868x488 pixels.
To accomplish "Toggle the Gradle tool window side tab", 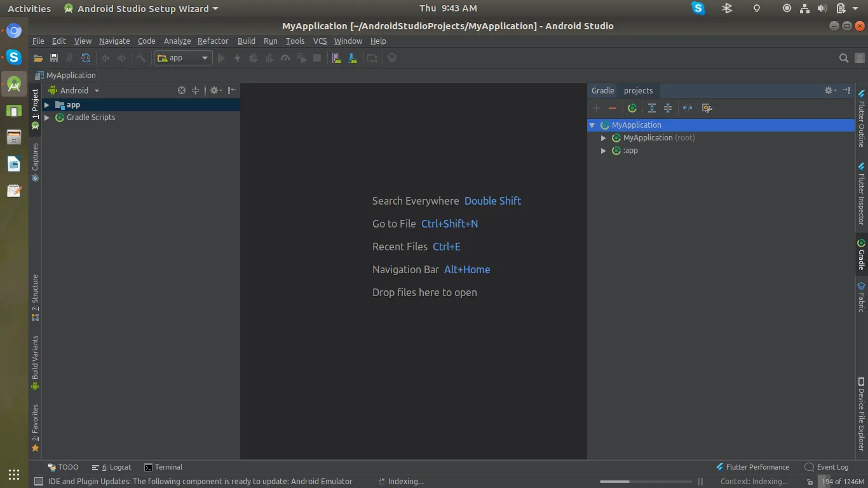I will (861, 254).
